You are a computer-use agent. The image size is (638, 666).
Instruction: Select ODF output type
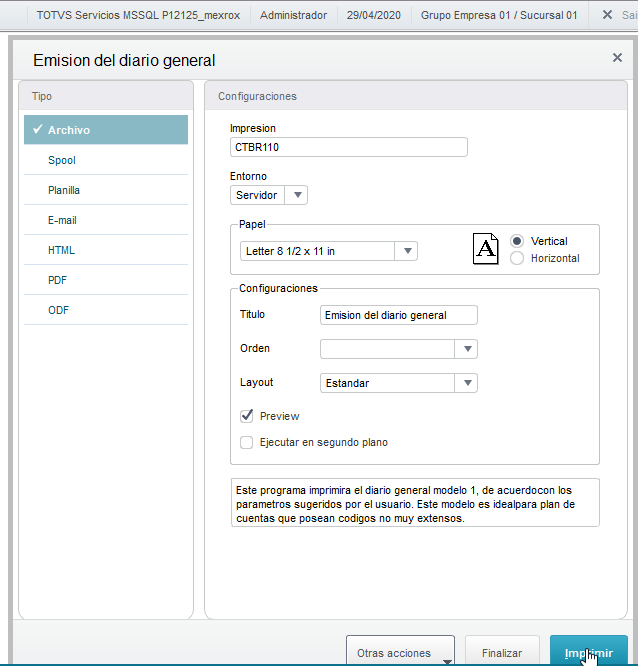[106, 310]
